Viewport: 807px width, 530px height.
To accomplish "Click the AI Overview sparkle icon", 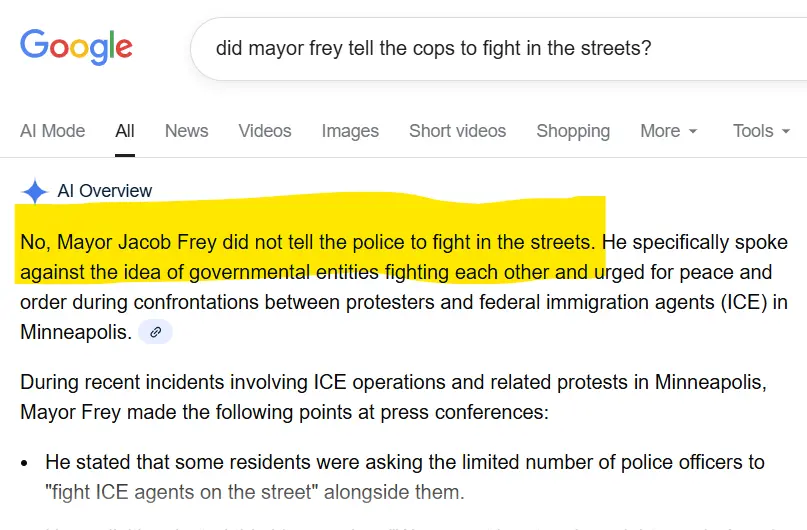I will pyautogui.click(x=35, y=192).
